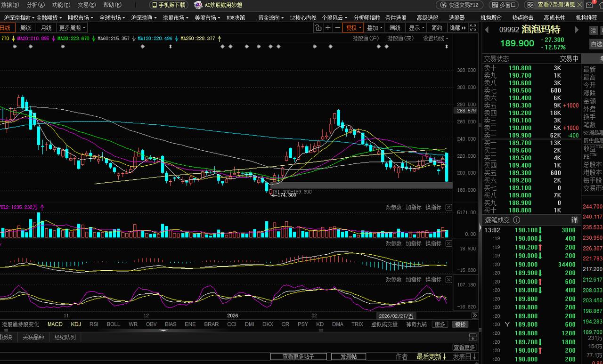The width and height of the screenshot is (603, 364).
Task: Open the 叠加 overlay dropdown
Action: point(375,28)
